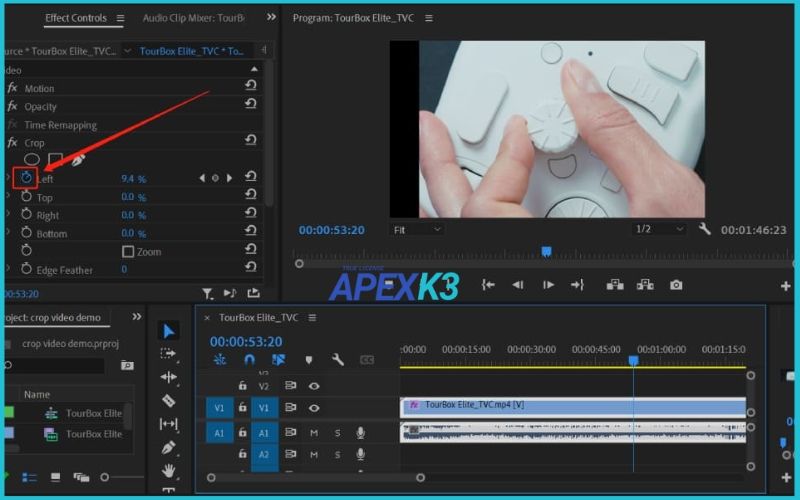Toggle V2 track output eye
Image resolution: width=800 pixels, height=500 pixels.
314,386
